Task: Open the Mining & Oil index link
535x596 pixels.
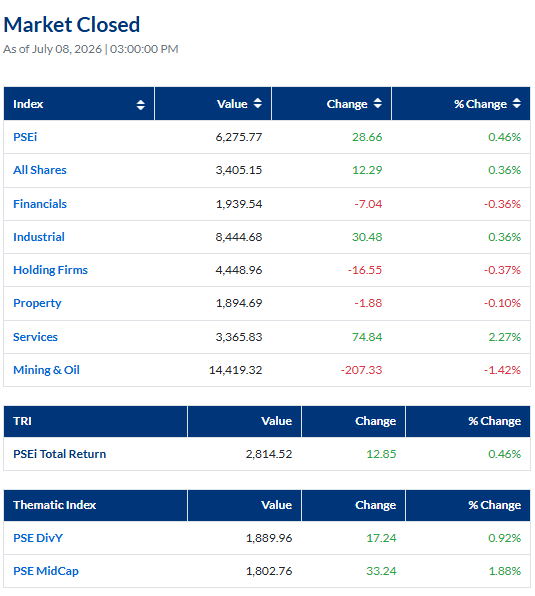Action: pyautogui.click(x=46, y=370)
